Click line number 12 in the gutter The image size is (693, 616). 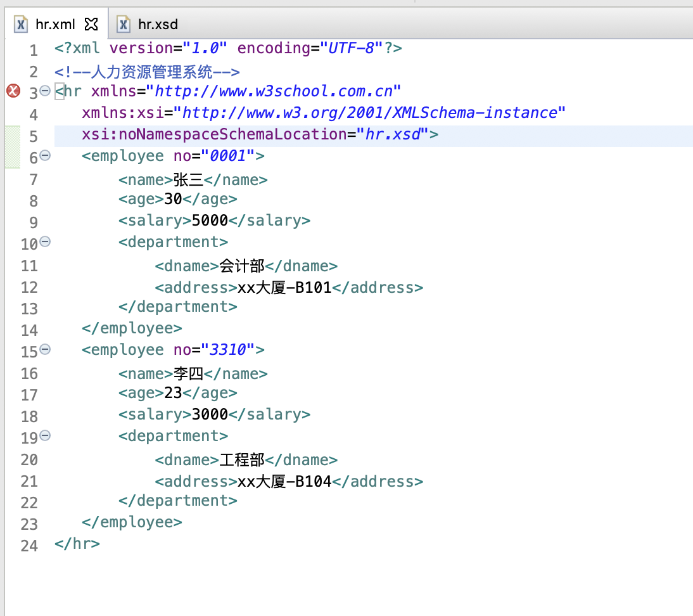pyautogui.click(x=29, y=288)
